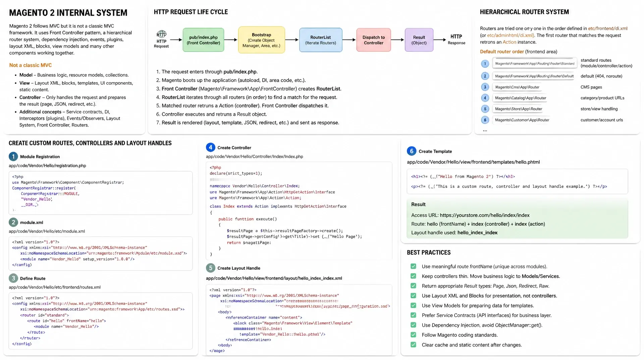Click the etc/module.xml file path
Screen dimensions: 644x360
click(47, 231)
